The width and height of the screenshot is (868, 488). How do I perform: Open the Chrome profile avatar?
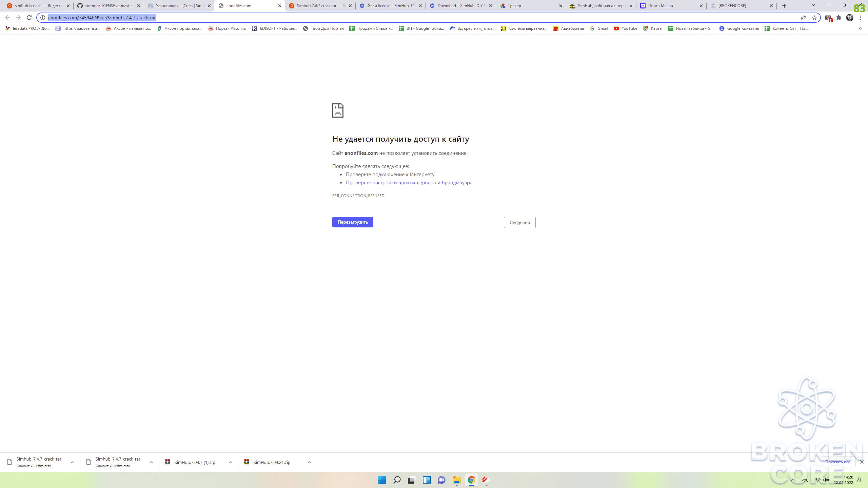850,18
